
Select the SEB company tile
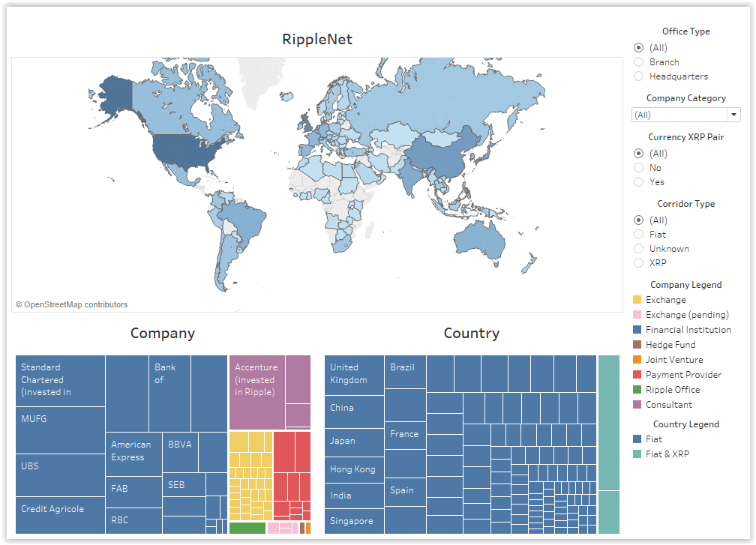tap(184, 485)
